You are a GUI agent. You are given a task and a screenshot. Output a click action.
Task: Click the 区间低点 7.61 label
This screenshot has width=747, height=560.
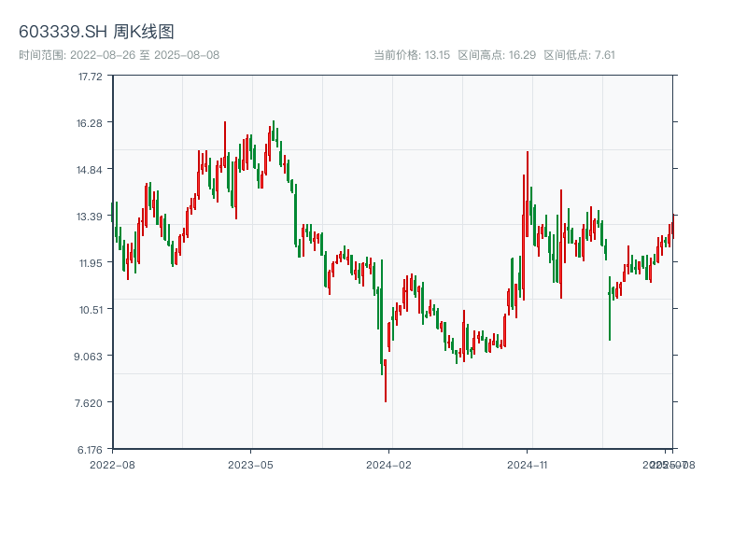[x=579, y=55]
